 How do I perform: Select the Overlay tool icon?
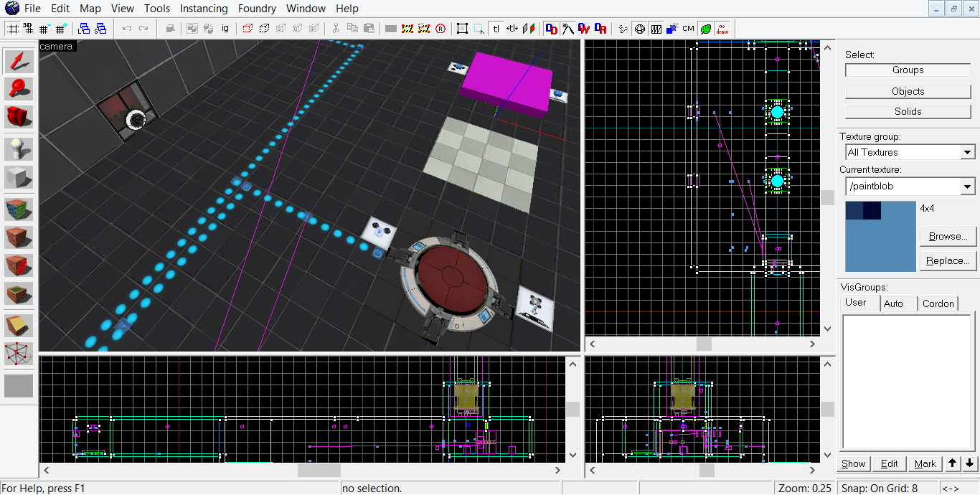[19, 292]
